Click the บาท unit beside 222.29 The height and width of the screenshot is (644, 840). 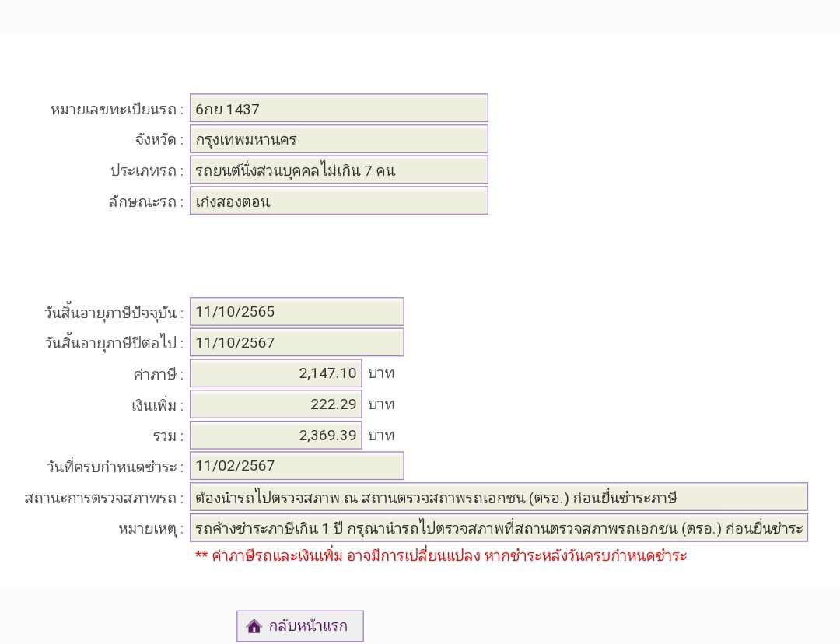click(x=381, y=404)
